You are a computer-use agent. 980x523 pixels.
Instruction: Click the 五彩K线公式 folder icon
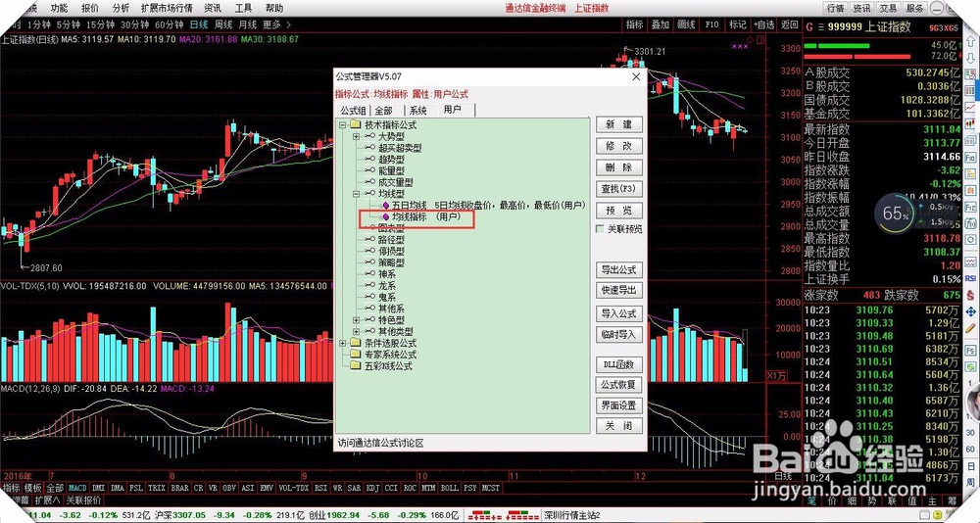click(357, 366)
